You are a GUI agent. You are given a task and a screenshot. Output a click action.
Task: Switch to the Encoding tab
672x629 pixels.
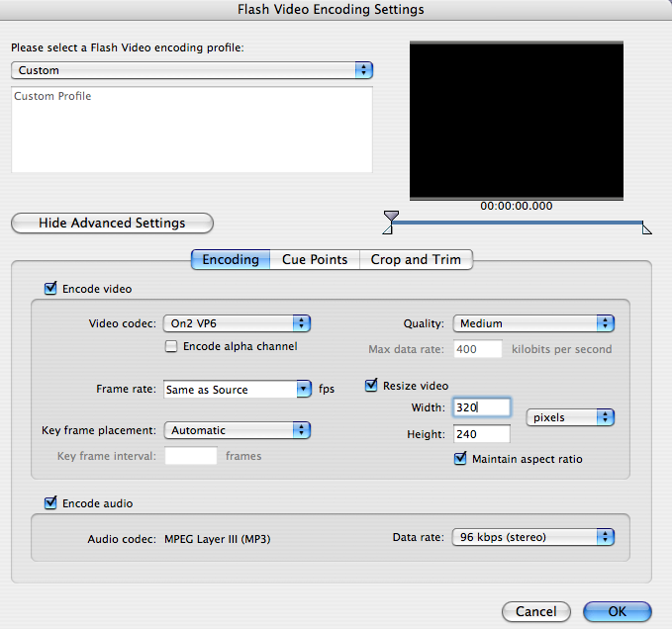point(231,259)
